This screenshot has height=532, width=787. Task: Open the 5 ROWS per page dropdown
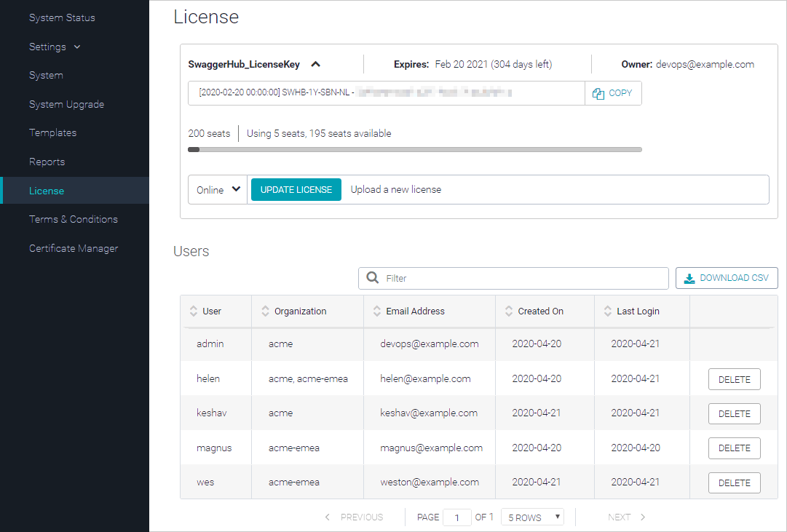(532, 517)
